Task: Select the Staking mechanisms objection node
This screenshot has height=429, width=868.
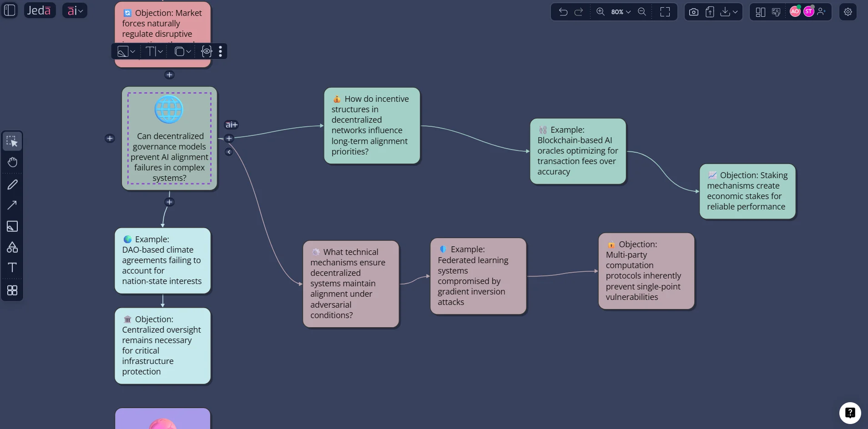Action: (x=747, y=191)
